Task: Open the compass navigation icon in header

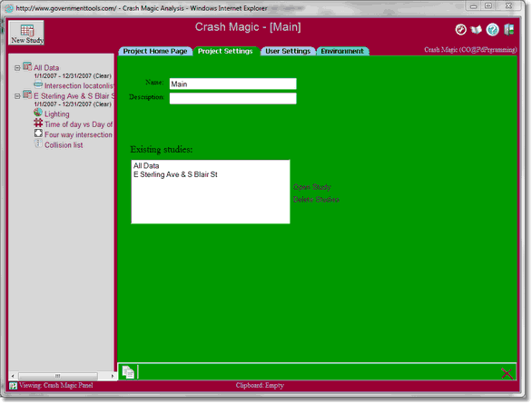Action: pyautogui.click(x=460, y=30)
